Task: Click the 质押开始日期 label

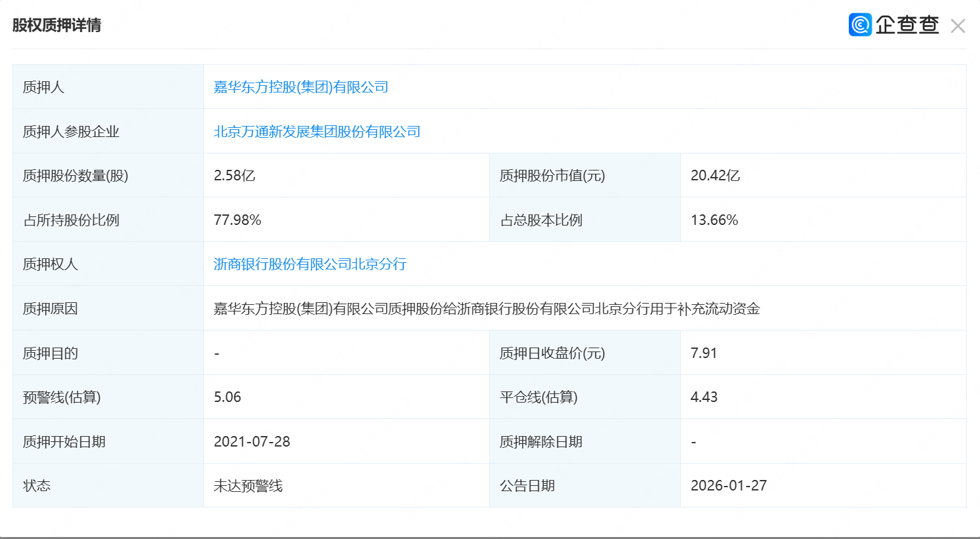Action: tap(64, 442)
